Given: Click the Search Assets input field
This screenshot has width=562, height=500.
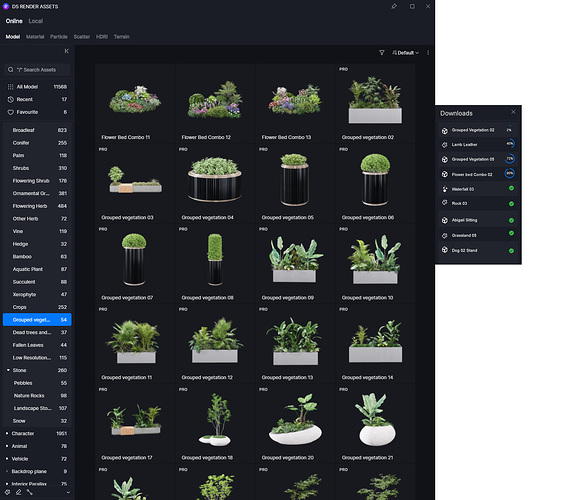Looking at the screenshot, I should pyautogui.click(x=37, y=70).
